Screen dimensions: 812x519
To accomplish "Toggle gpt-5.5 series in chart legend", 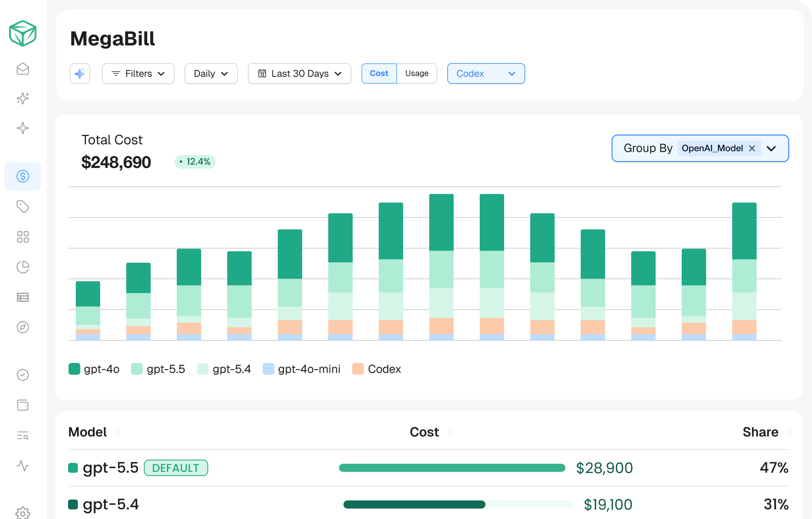I will click(x=158, y=369).
